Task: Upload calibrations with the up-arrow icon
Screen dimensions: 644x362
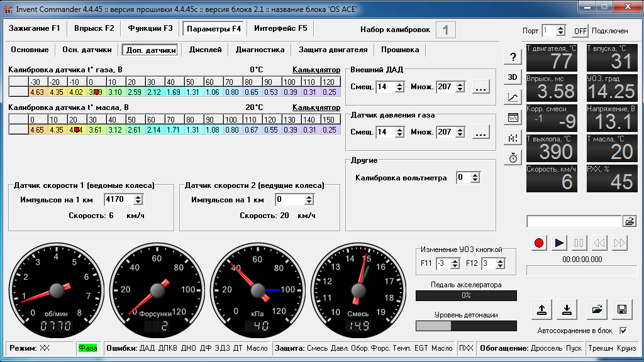Action: click(x=541, y=309)
